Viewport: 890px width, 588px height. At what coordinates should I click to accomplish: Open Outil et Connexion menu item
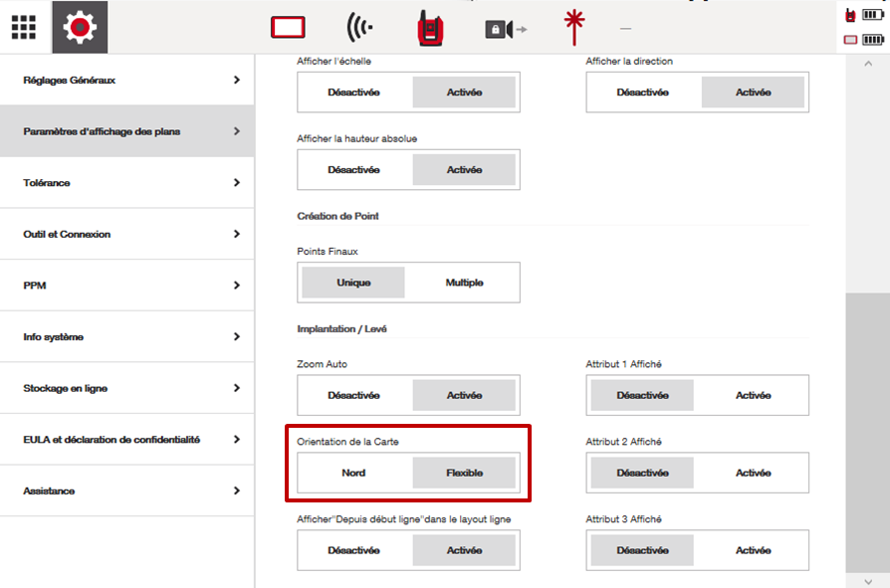(x=67, y=235)
